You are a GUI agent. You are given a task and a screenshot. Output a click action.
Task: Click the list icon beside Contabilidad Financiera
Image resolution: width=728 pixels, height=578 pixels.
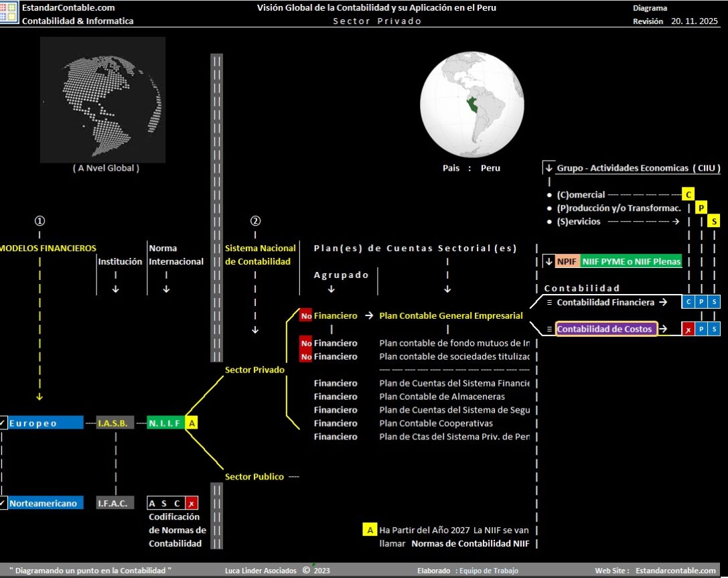coord(549,303)
